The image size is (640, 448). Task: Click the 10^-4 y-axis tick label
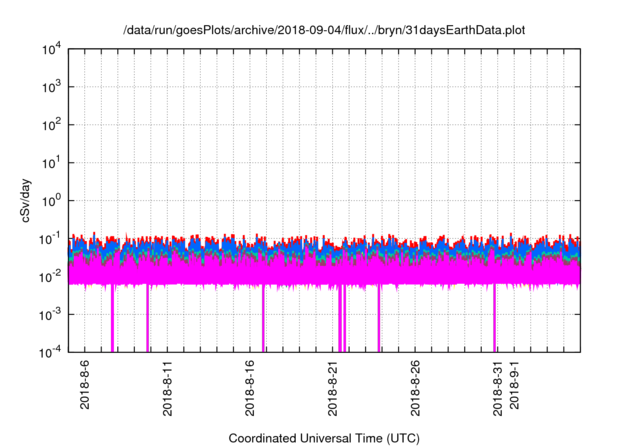[x=50, y=352]
